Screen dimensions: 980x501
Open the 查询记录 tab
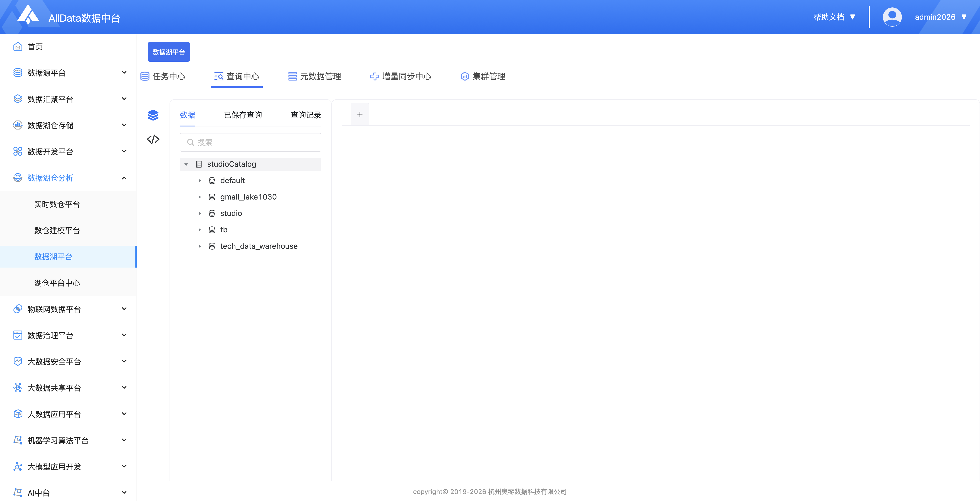pyautogui.click(x=306, y=115)
